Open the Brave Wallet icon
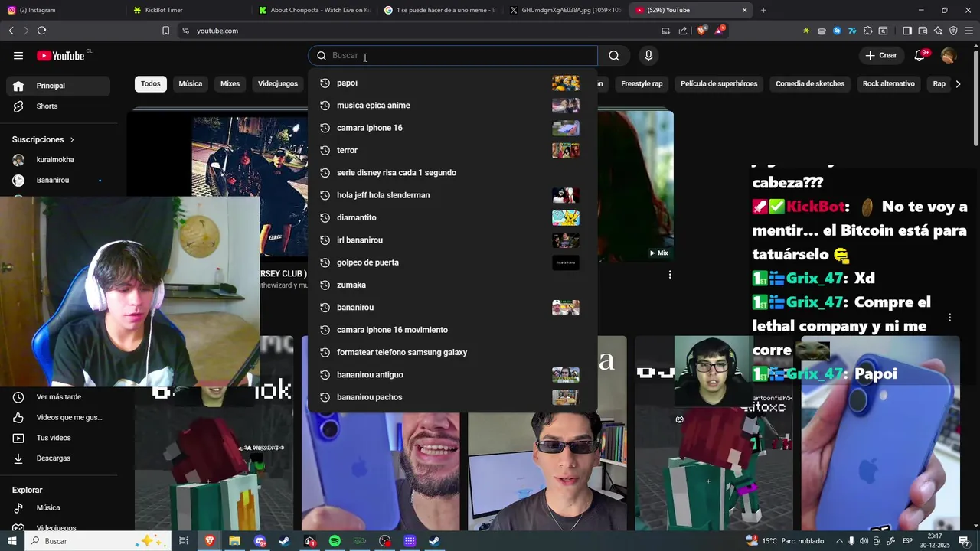The height and width of the screenshot is (551, 980). coord(923,31)
